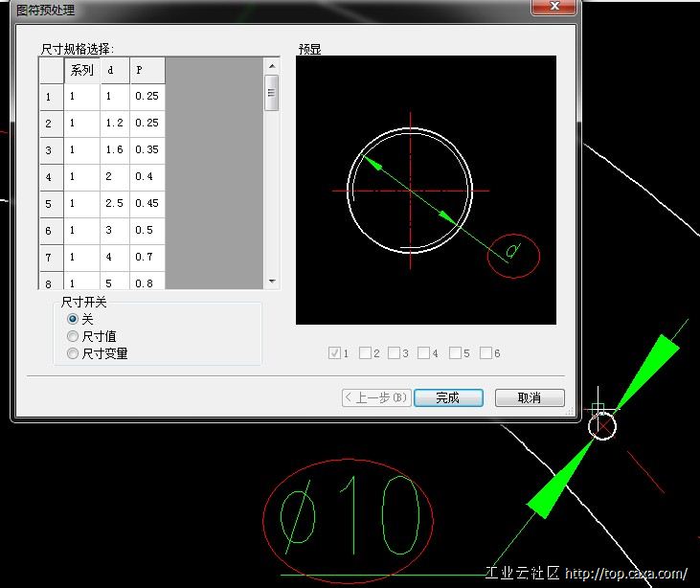Click the 完成 (Finish) button
Screen dimensions: 700x588
[447, 397]
